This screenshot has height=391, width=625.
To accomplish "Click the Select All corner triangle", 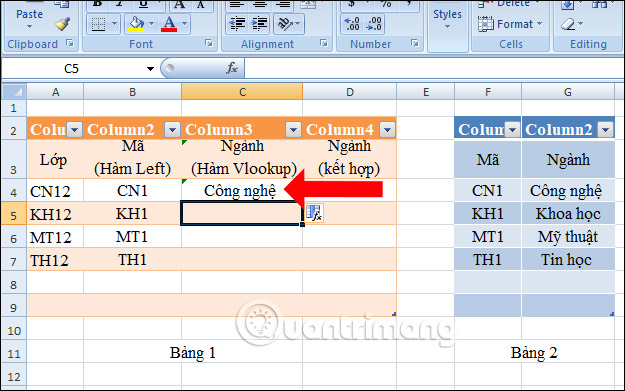I will click(15, 92).
